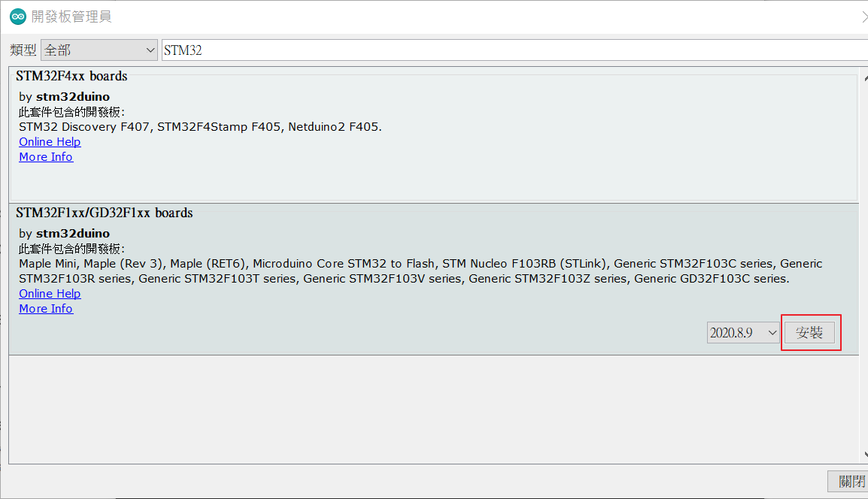Open Online Help under STM32F1xx/GD32F1xx boards
Image resolution: width=868 pixels, height=499 pixels.
click(x=50, y=293)
